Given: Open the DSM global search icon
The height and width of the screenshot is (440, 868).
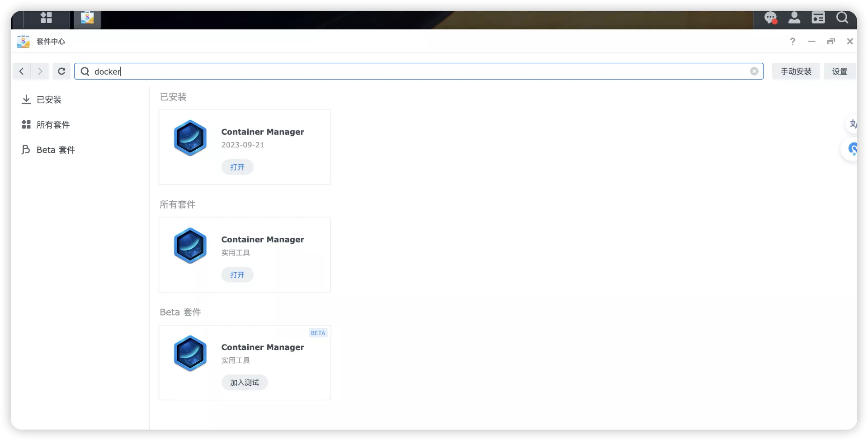Looking at the screenshot, I should coord(842,18).
